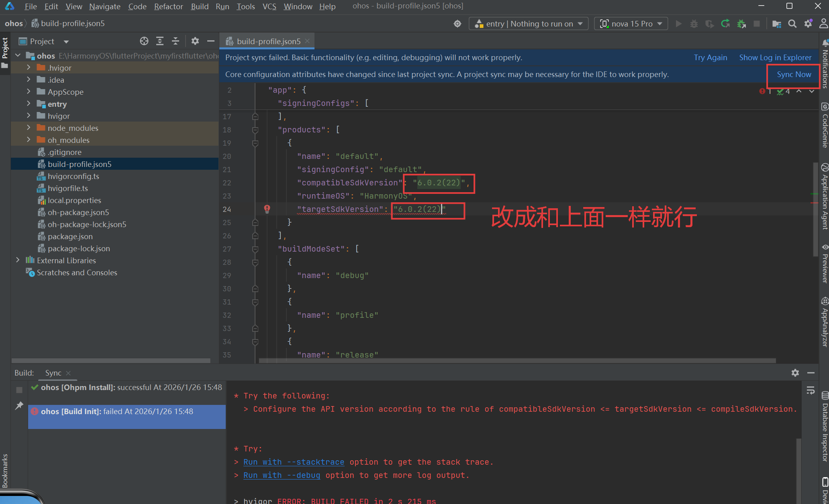
Task: Open the CodeGenie side panel
Action: coord(825,126)
